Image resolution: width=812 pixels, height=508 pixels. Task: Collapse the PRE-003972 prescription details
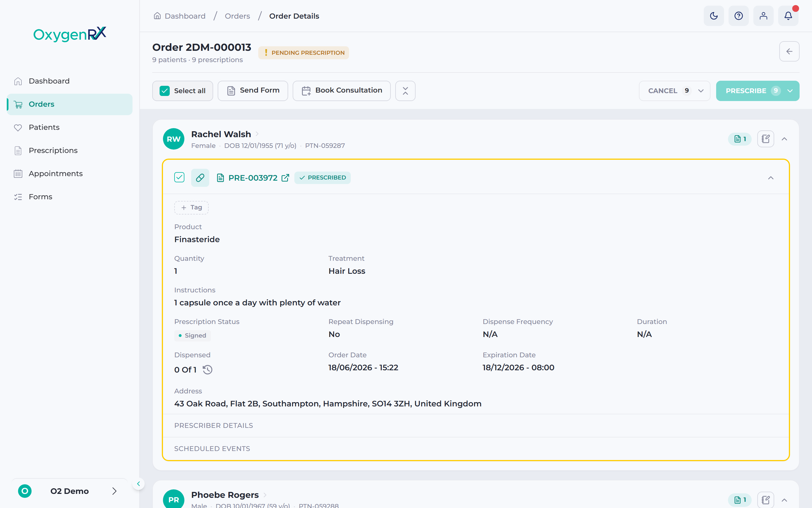771,178
